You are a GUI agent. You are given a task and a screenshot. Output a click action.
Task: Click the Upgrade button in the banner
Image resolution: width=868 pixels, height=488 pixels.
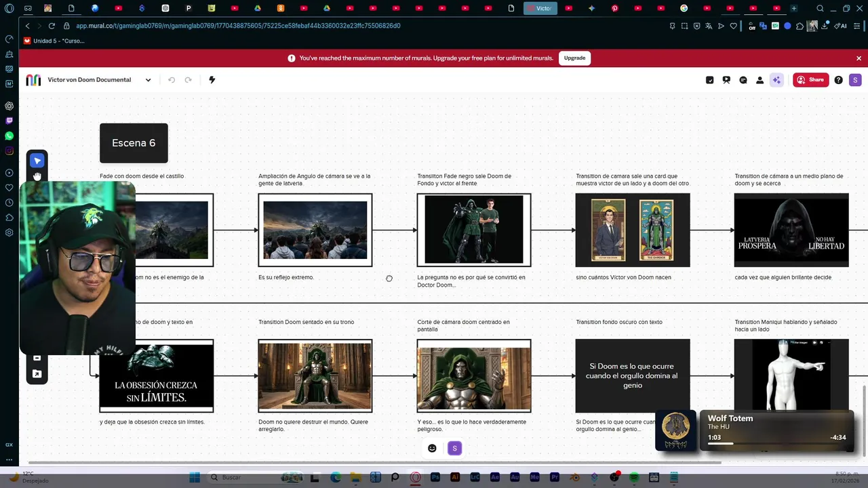pos(574,58)
